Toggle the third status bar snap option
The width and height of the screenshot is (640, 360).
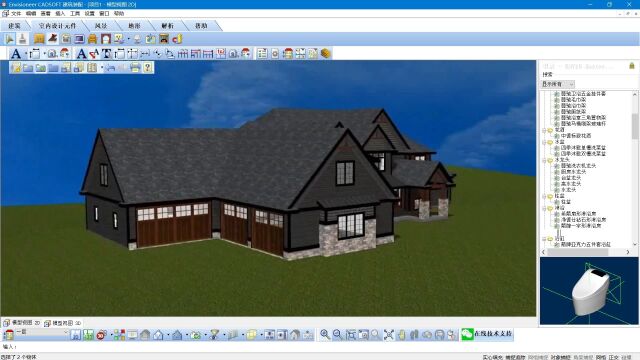click(x=538, y=357)
